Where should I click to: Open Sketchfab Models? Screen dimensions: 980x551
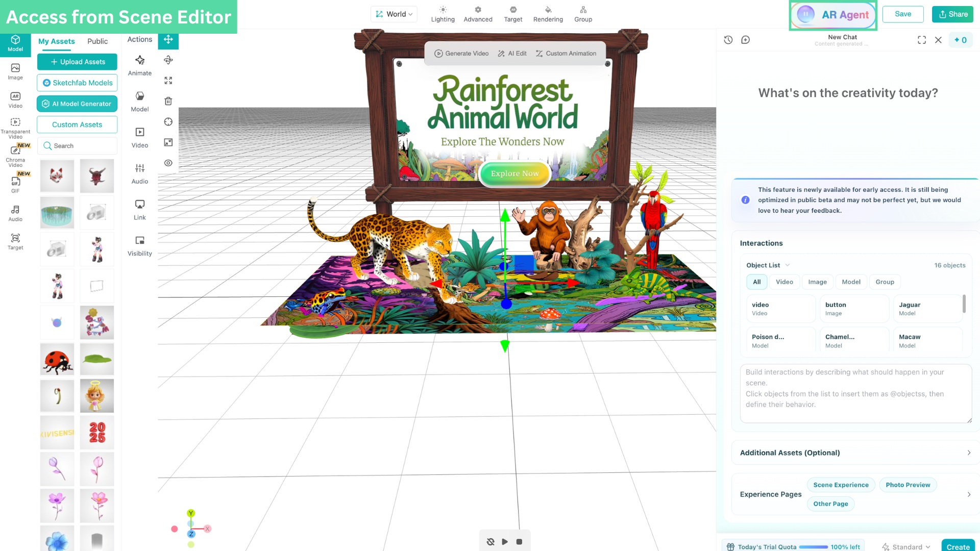(77, 83)
